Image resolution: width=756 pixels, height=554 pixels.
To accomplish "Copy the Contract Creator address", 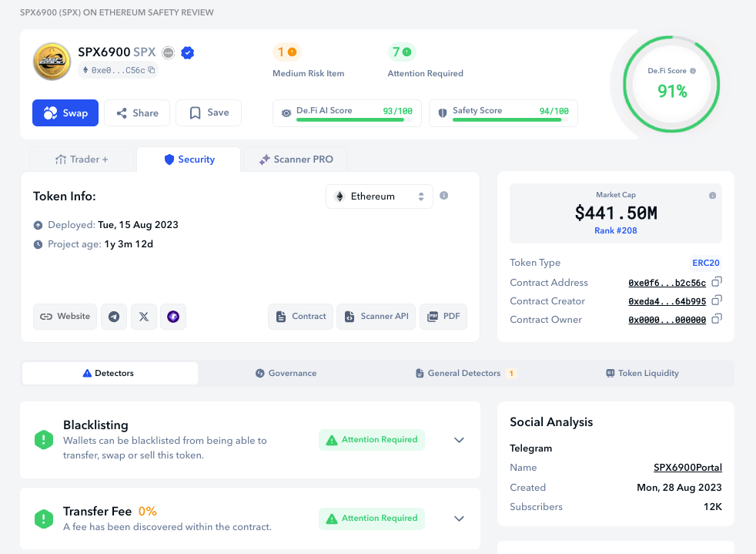I will tap(717, 301).
